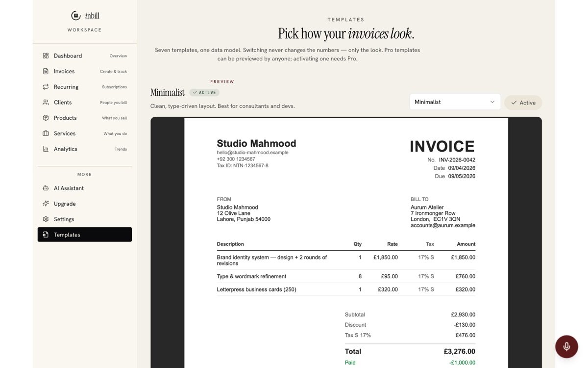
Task: Click Tax ID NTN-1234567-8 text
Action: (x=243, y=165)
